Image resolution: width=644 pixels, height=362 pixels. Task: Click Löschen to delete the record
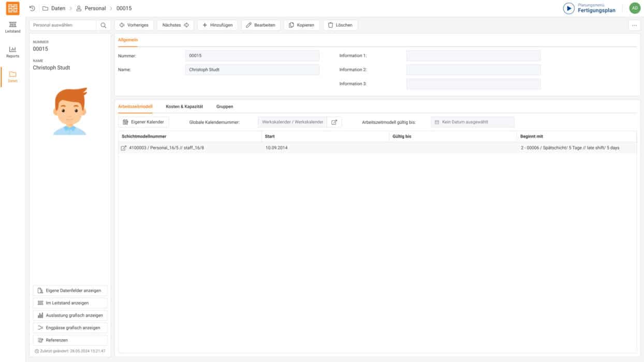point(340,25)
